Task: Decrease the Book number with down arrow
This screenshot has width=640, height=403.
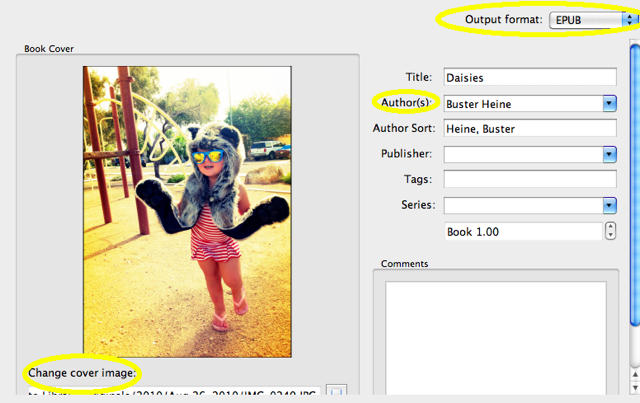Action: point(611,236)
